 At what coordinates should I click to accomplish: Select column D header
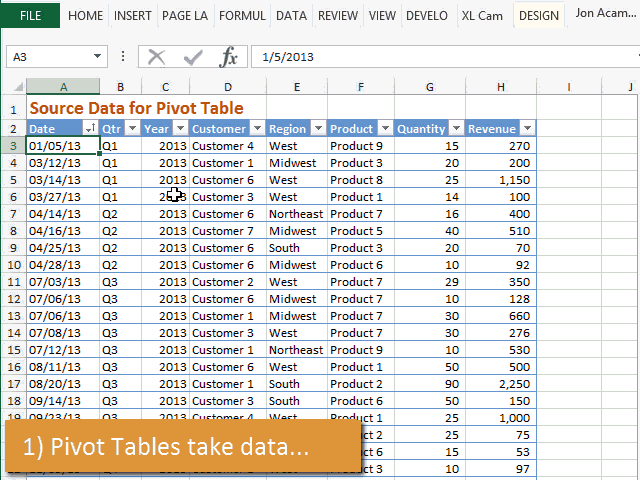pos(228,87)
